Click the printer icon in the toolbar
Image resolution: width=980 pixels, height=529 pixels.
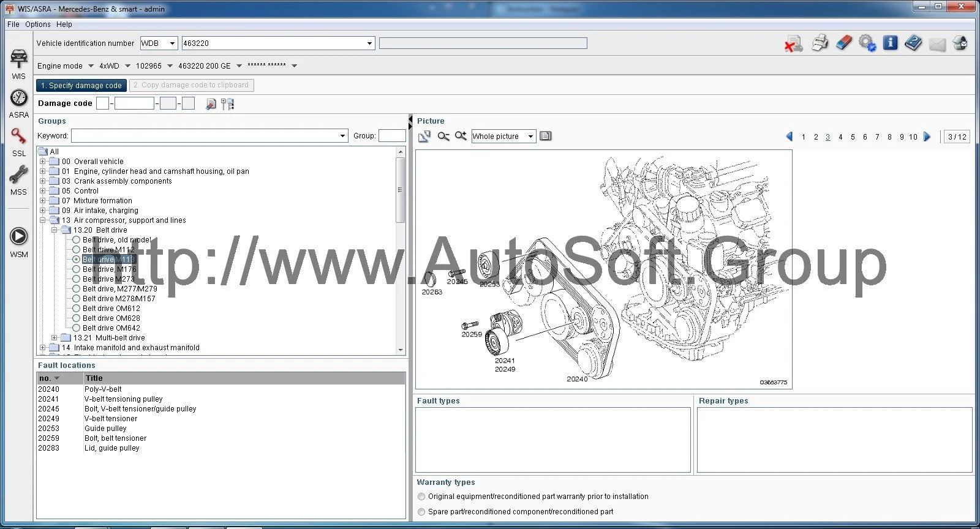(x=820, y=43)
